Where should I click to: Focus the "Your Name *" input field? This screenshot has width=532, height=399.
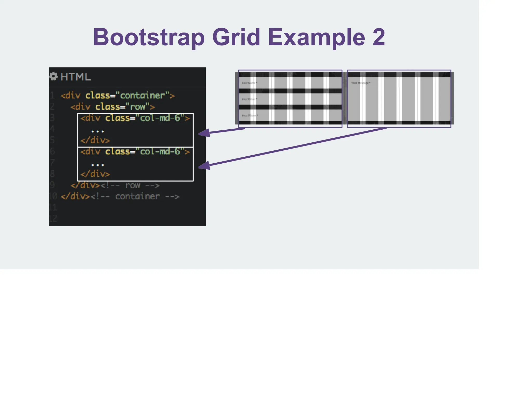click(290, 83)
